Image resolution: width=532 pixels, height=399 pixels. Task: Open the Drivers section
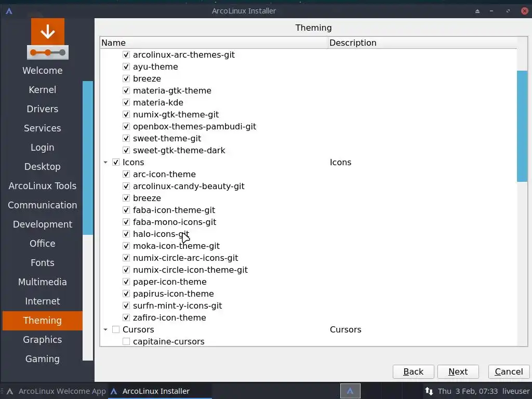[x=43, y=109]
